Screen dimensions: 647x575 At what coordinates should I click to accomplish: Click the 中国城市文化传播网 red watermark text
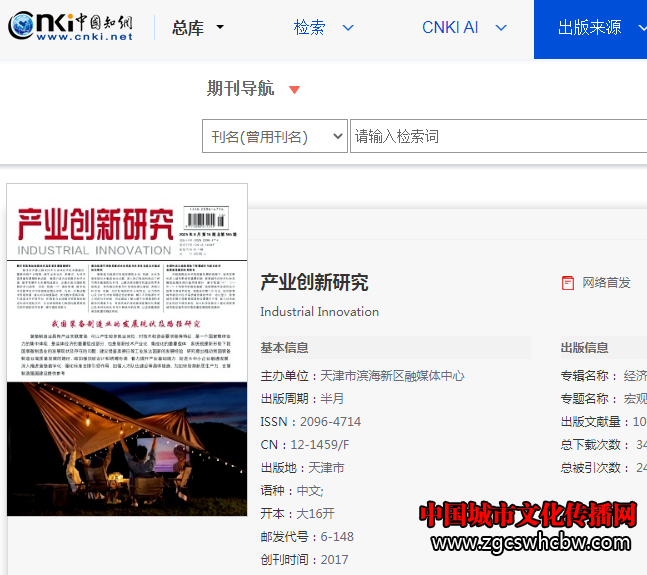pyautogui.click(x=528, y=515)
